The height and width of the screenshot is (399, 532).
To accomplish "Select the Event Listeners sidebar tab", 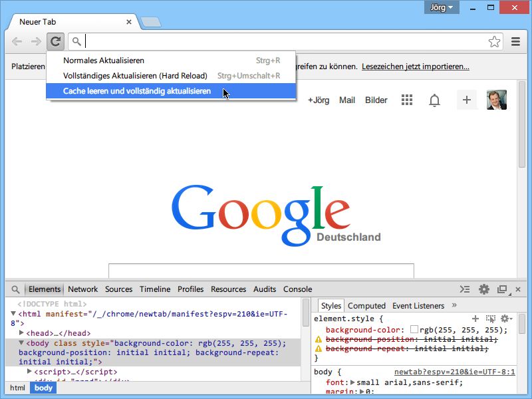I will click(x=418, y=306).
